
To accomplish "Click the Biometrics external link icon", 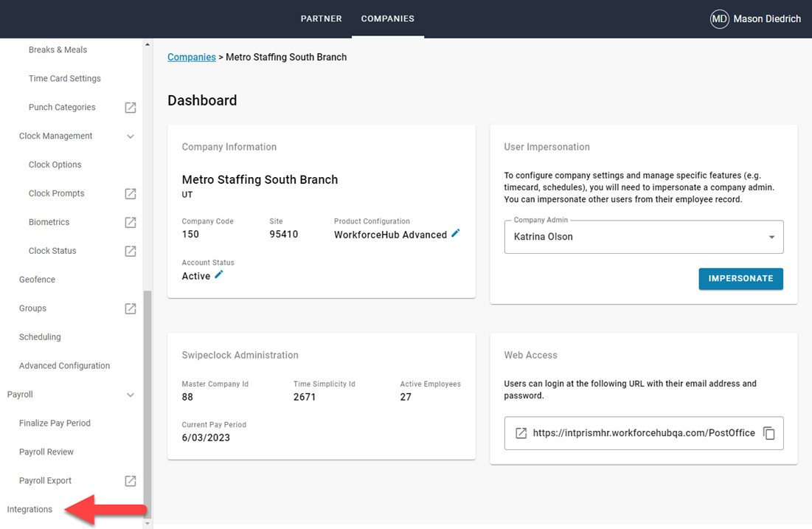I will point(131,222).
